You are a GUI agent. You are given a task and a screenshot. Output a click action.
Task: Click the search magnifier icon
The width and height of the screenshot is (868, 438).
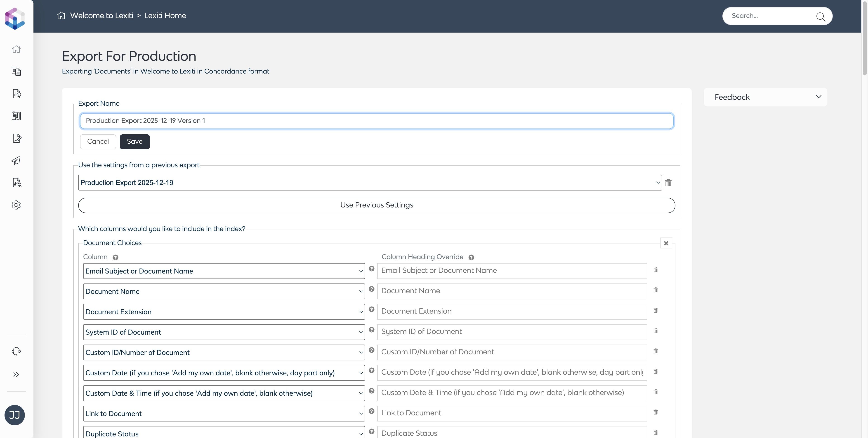pyautogui.click(x=821, y=17)
